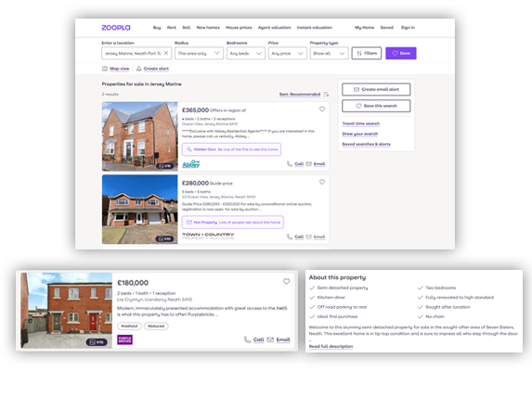Open the Zoopla logo home link
Screen dimensions: 532x397
[116, 28]
